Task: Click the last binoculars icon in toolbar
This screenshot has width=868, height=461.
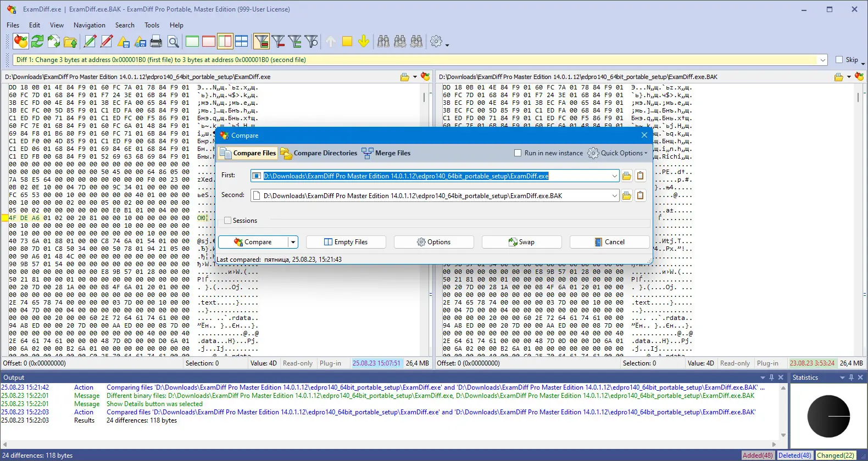Action: click(416, 41)
